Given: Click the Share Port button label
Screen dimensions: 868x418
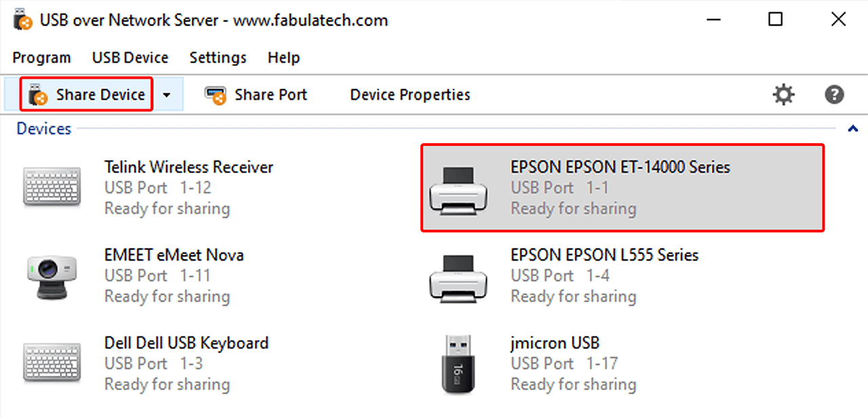Looking at the screenshot, I should coord(271,95).
